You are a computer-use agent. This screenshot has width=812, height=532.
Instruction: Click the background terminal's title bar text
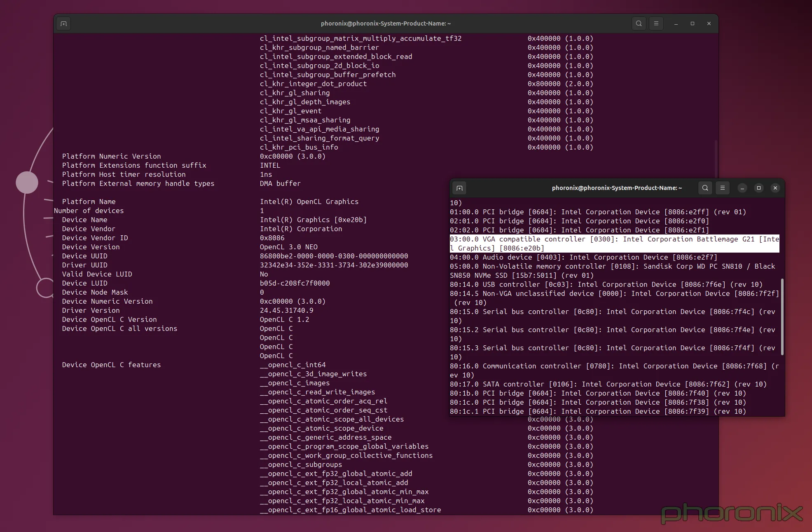tap(386, 23)
